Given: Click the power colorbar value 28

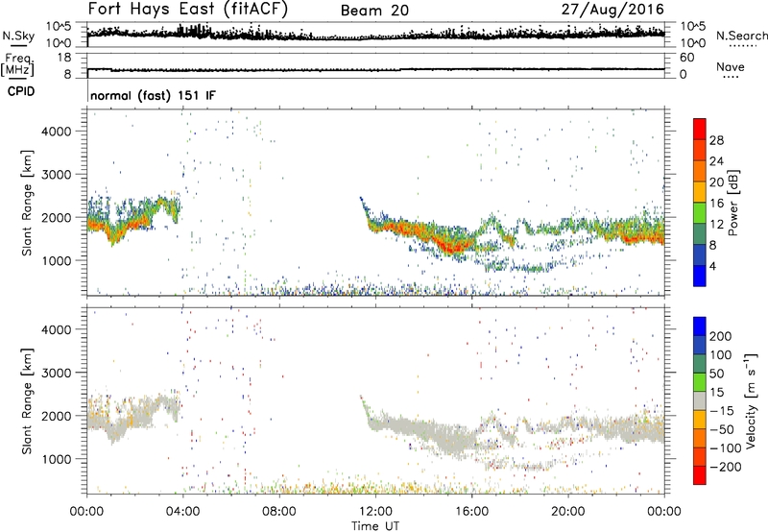Looking at the screenshot, I should tap(716, 140).
